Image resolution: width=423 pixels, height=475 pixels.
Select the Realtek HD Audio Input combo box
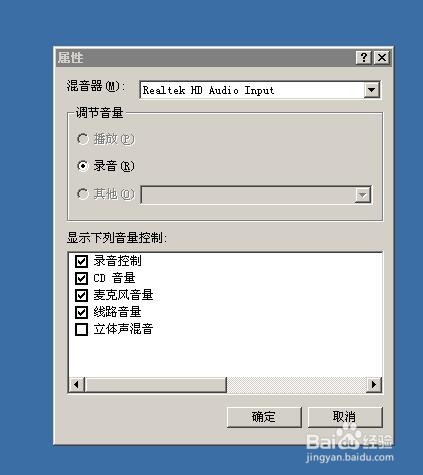260,90
